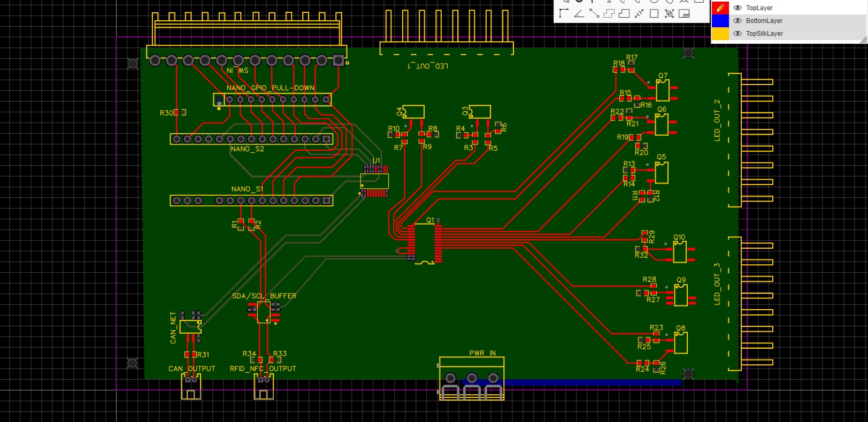This screenshot has width=868, height=422.
Task: Select the U1 chip footprint
Action: (x=374, y=181)
